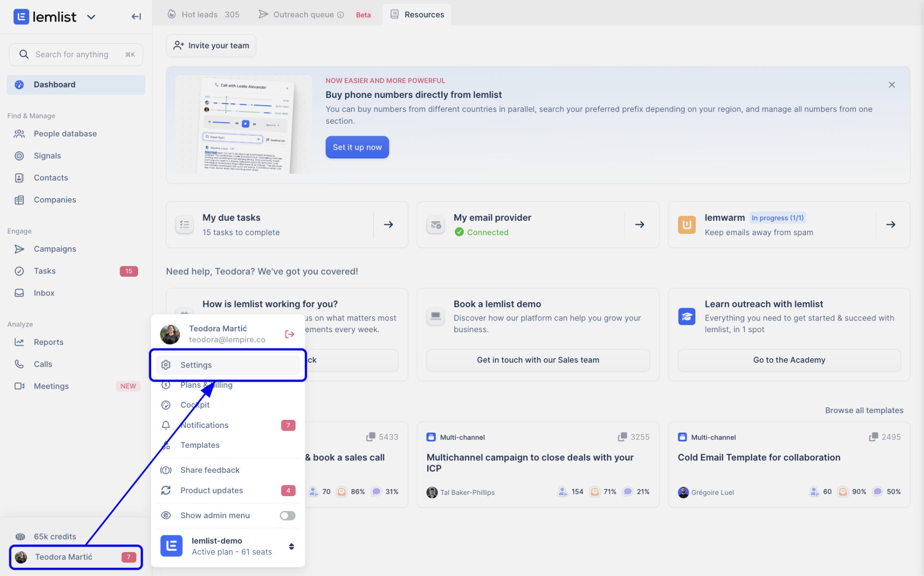Focus the Search for anything field
Image resolution: width=924 pixels, height=576 pixels.
pos(76,55)
